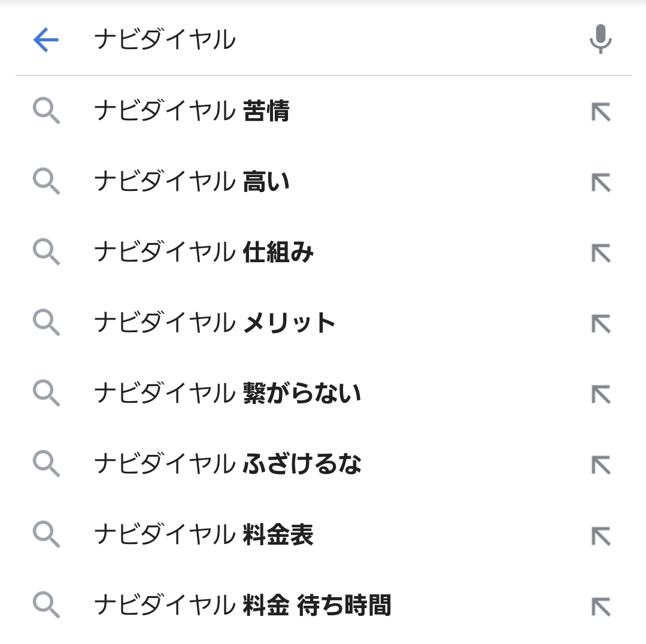Screen dimensions: 646x644
Task: Search for ナビダイヤル ふざけるな suggestion
Action: 228,464
